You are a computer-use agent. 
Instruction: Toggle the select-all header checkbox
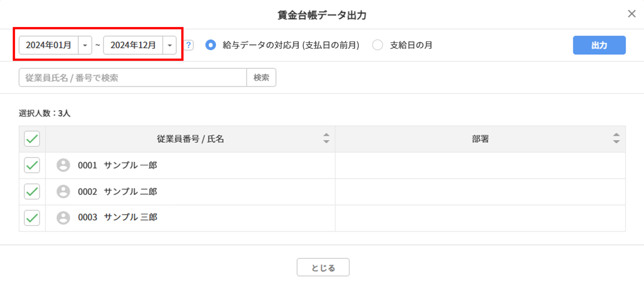coord(32,139)
